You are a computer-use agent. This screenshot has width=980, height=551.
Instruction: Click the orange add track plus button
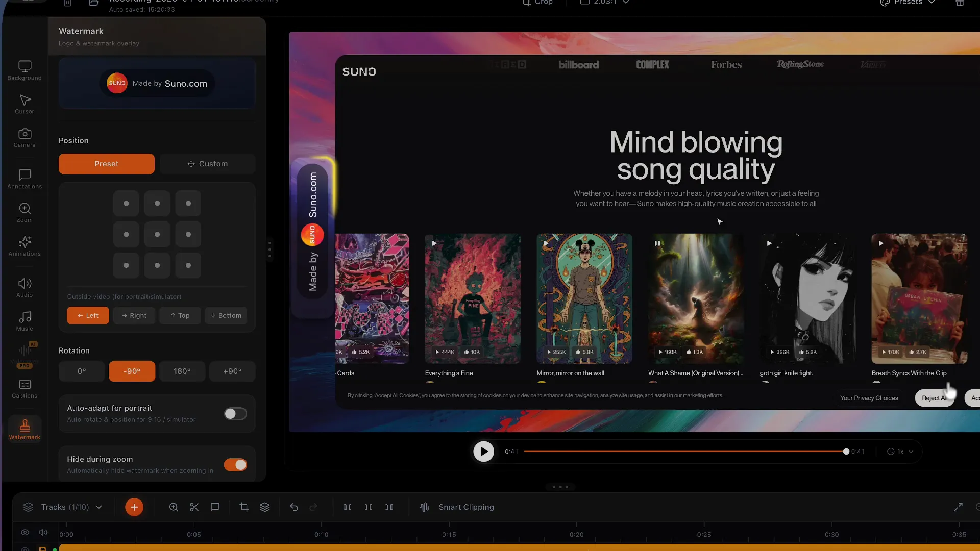(x=134, y=507)
